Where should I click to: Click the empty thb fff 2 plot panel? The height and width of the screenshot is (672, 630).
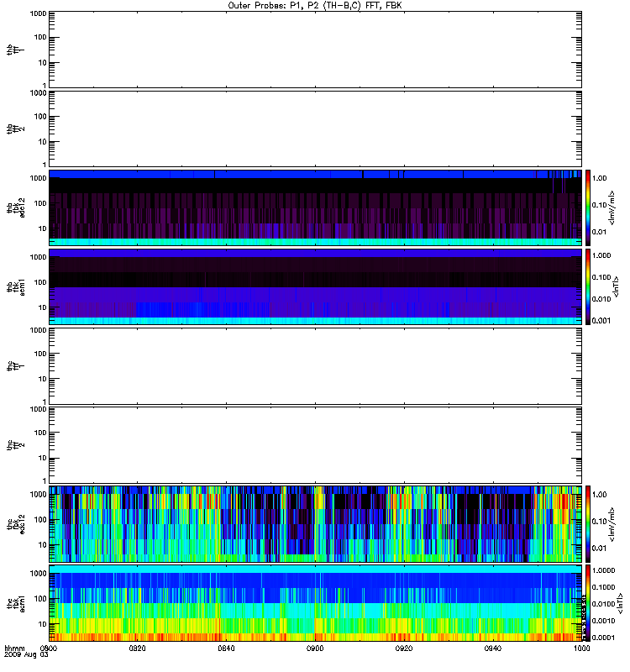click(x=315, y=129)
